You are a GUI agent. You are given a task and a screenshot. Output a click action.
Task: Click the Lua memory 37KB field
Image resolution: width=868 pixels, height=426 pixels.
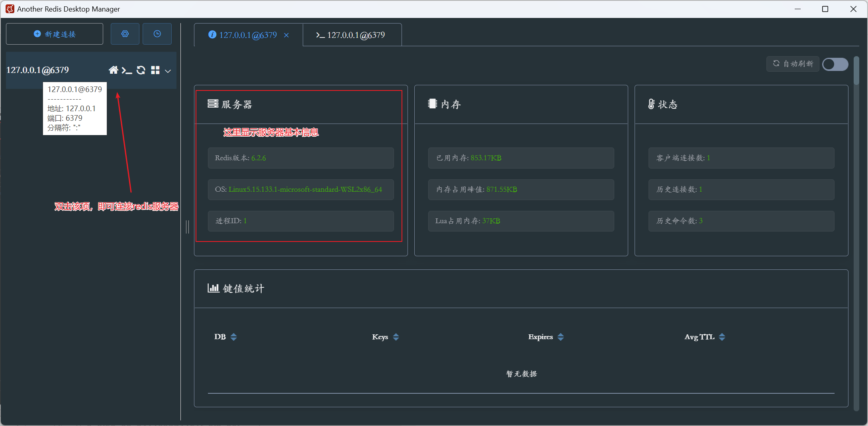click(x=521, y=221)
